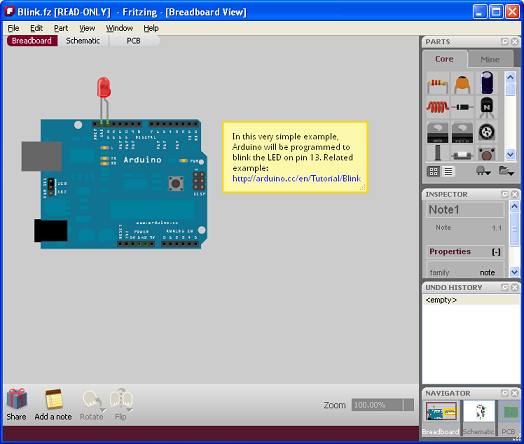This screenshot has width=524, height=444.
Task: Click the Flip tool button
Action: coord(121,404)
